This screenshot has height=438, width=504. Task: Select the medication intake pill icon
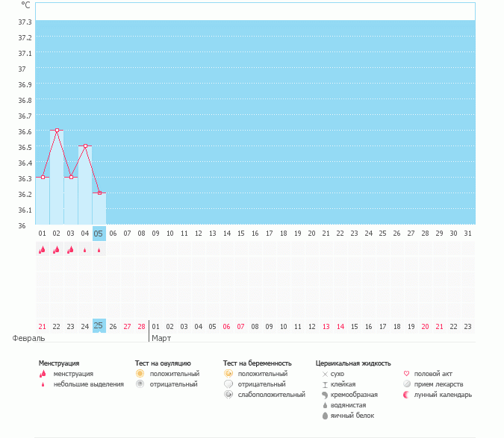pos(407,384)
